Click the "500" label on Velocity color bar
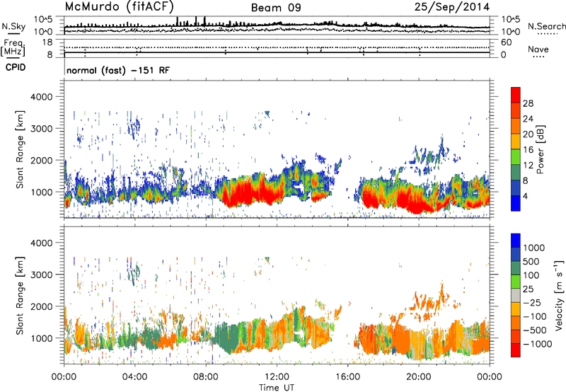 pyautogui.click(x=531, y=262)
